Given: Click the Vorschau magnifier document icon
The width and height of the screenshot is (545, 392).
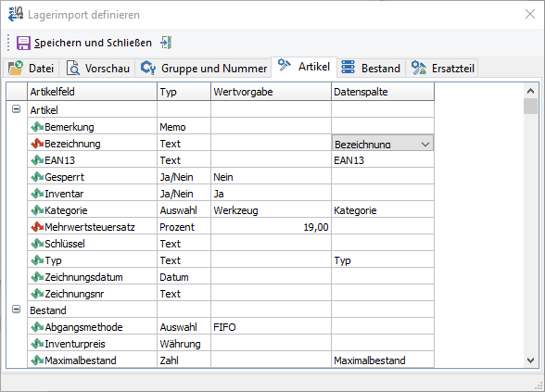Looking at the screenshot, I should [x=73, y=68].
